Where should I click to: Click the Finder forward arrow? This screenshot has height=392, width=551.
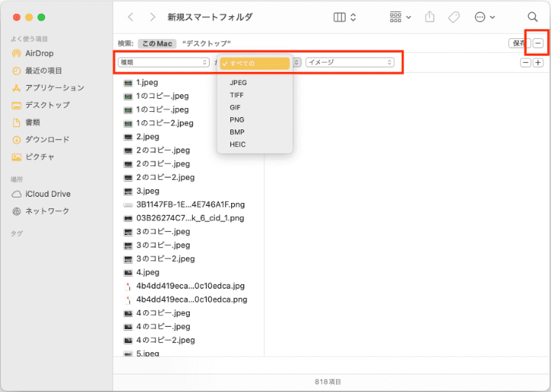(153, 17)
